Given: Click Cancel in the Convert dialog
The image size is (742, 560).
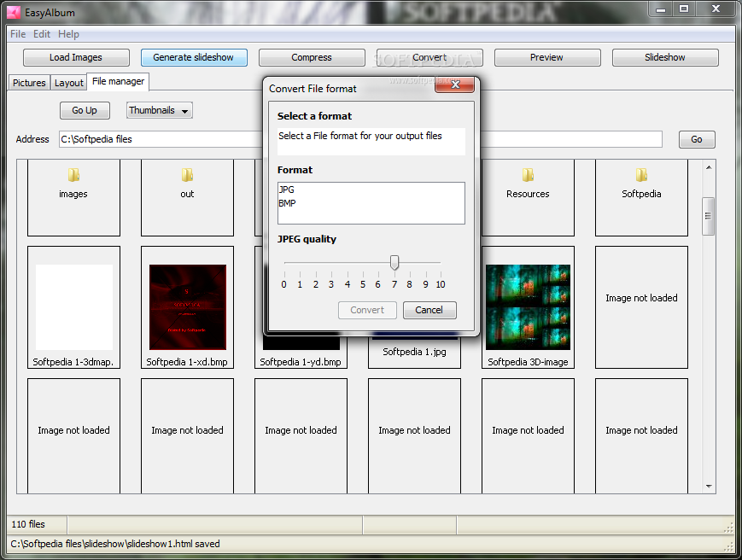Looking at the screenshot, I should (x=429, y=310).
